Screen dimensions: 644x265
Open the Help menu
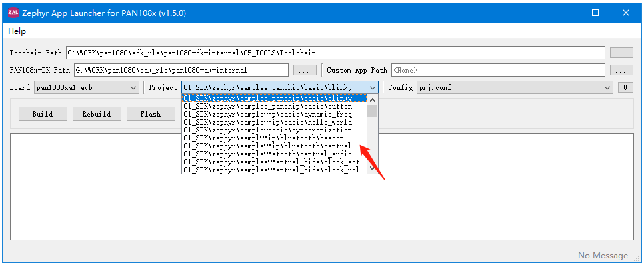[17, 31]
